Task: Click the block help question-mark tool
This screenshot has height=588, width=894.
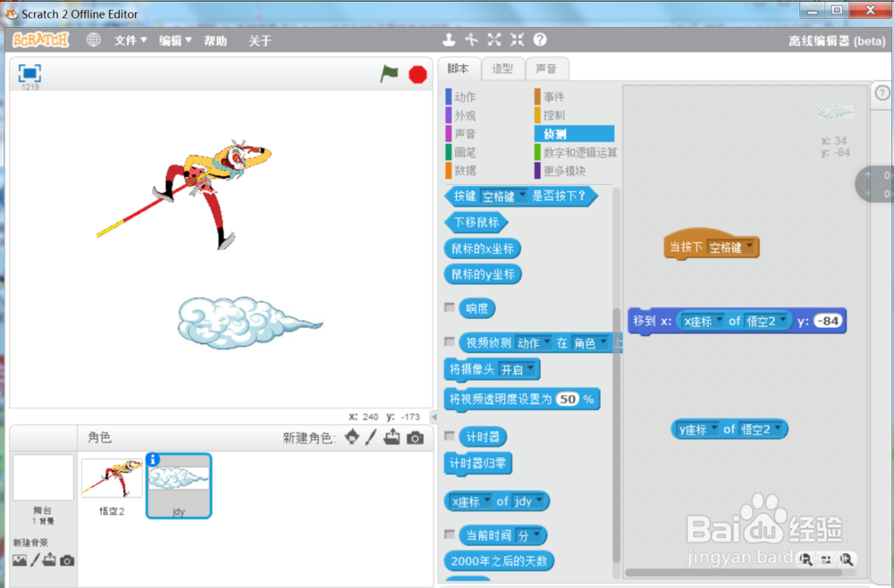Action: [540, 39]
